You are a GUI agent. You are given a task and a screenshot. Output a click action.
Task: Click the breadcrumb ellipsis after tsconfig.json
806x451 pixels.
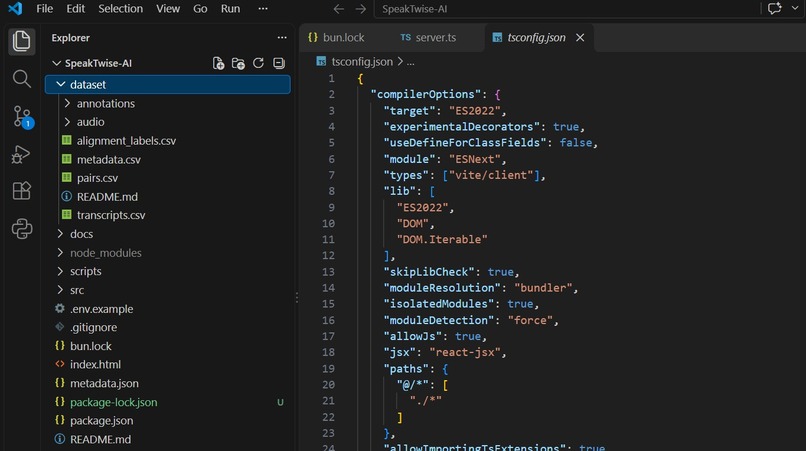[411, 62]
